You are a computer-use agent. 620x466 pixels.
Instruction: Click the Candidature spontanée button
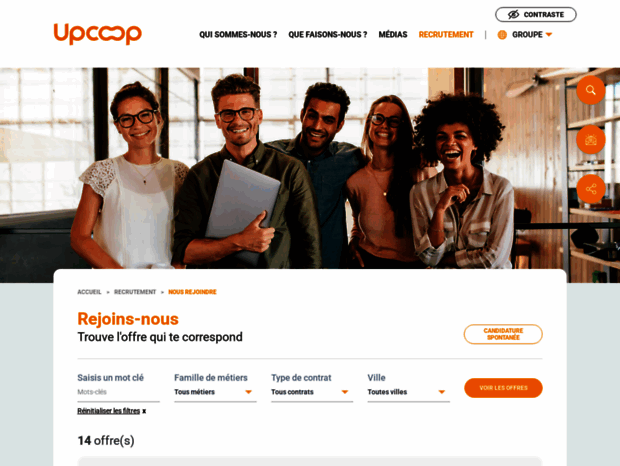[503, 334]
